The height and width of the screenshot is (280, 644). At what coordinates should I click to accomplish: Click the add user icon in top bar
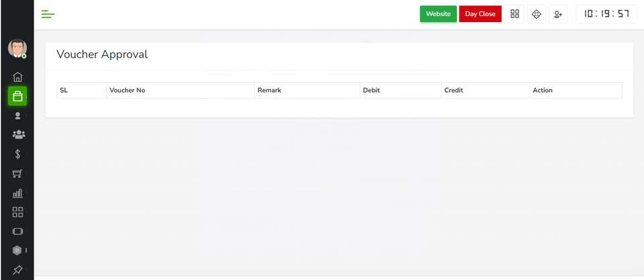(557, 14)
